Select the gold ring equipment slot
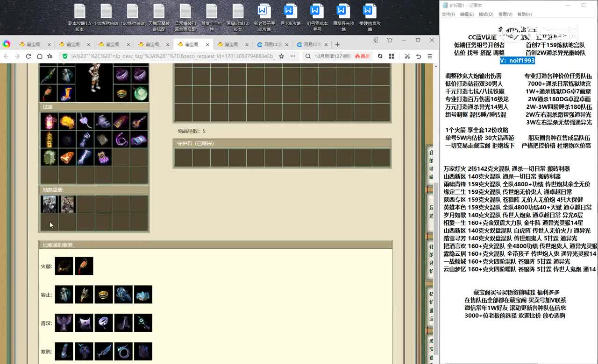 pyautogui.click(x=122, y=93)
